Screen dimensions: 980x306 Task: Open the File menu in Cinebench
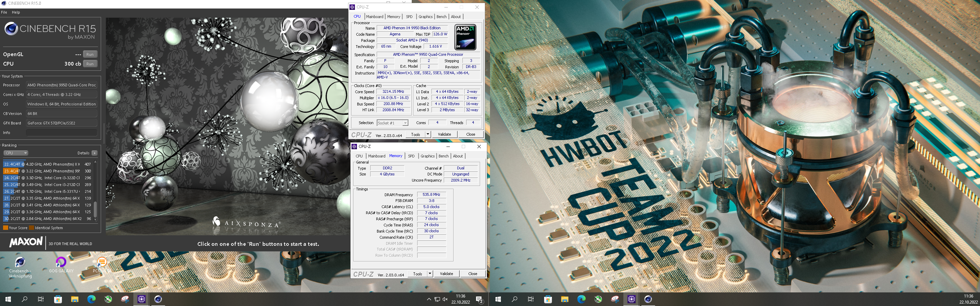(x=4, y=12)
